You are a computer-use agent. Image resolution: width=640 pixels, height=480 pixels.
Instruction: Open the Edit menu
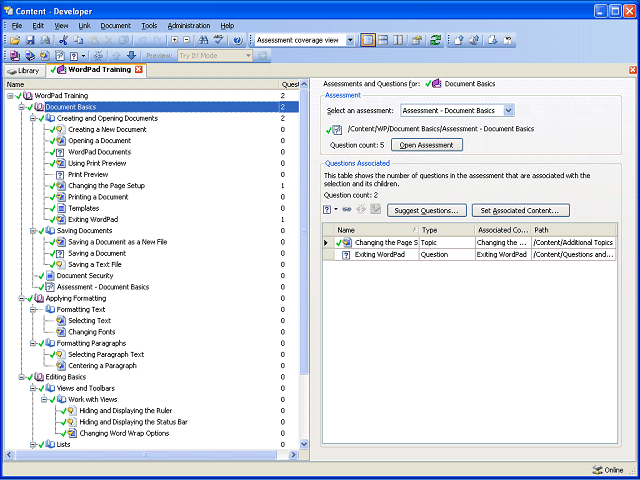point(38,26)
